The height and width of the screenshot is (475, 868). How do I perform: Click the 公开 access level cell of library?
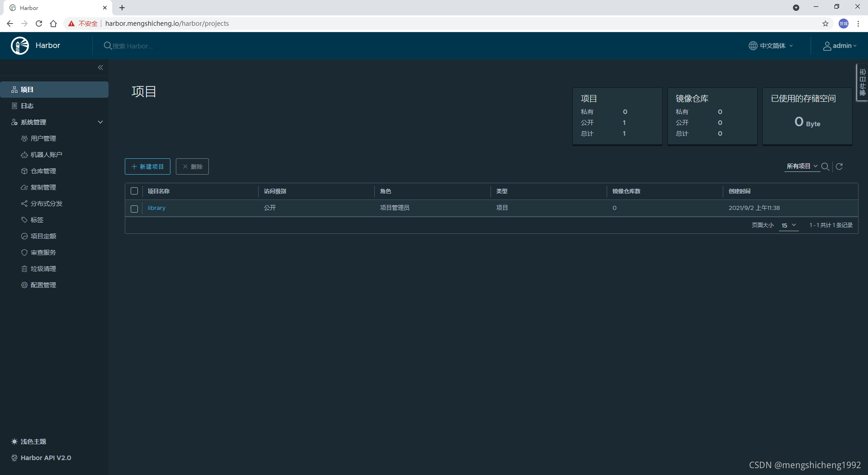pyautogui.click(x=270, y=208)
